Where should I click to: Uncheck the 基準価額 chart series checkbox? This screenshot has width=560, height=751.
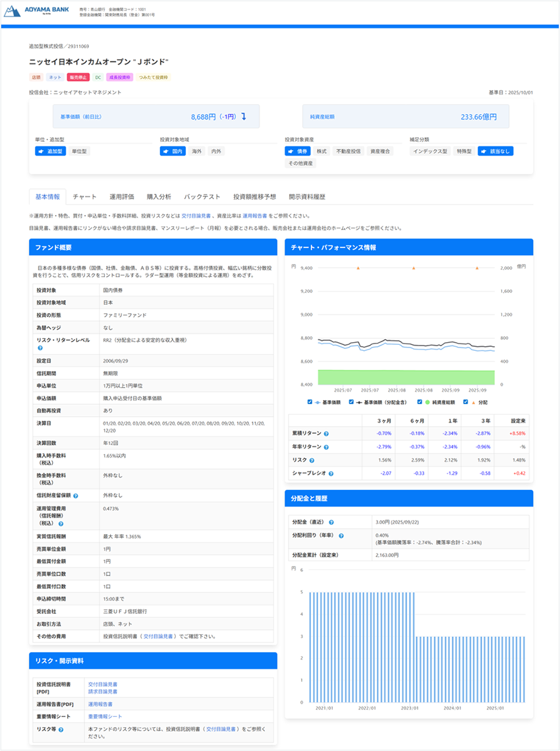point(310,402)
